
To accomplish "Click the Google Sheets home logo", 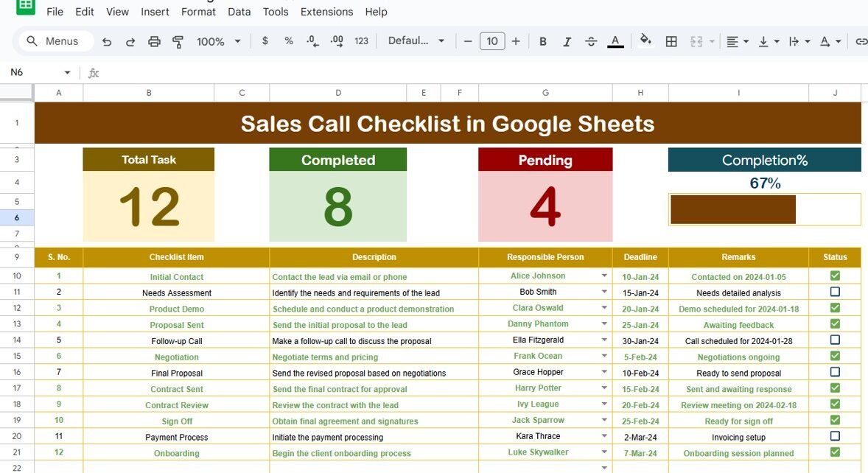I will pos(26,7).
